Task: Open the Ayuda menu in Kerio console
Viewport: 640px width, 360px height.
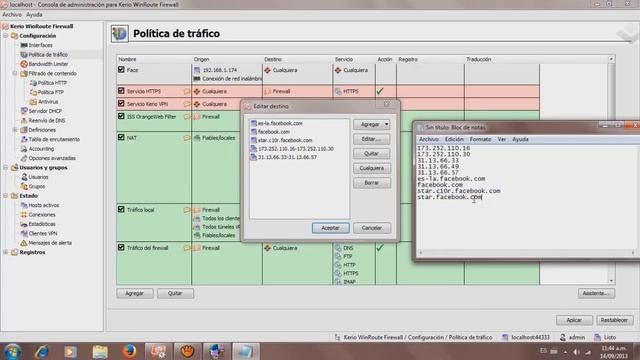Action: pos(34,15)
